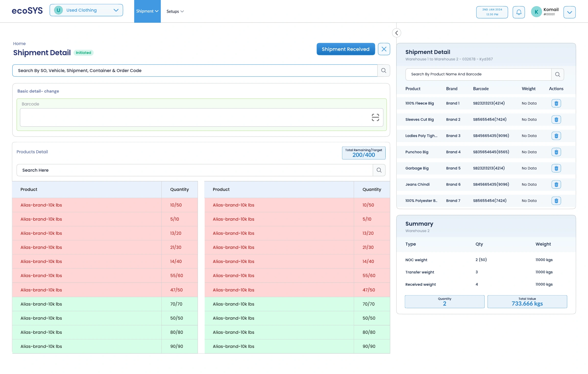Go to the Home breadcrumb link

pos(19,43)
